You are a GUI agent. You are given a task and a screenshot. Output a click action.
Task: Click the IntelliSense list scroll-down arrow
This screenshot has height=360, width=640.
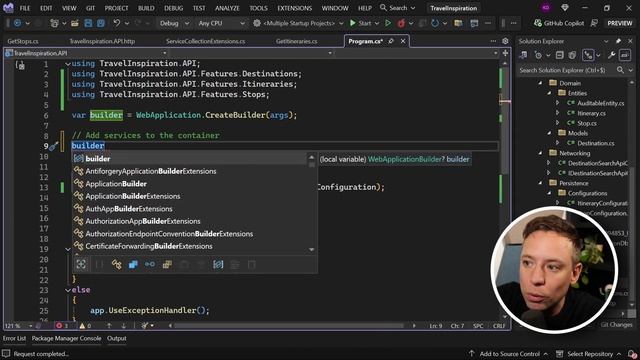tap(311, 249)
